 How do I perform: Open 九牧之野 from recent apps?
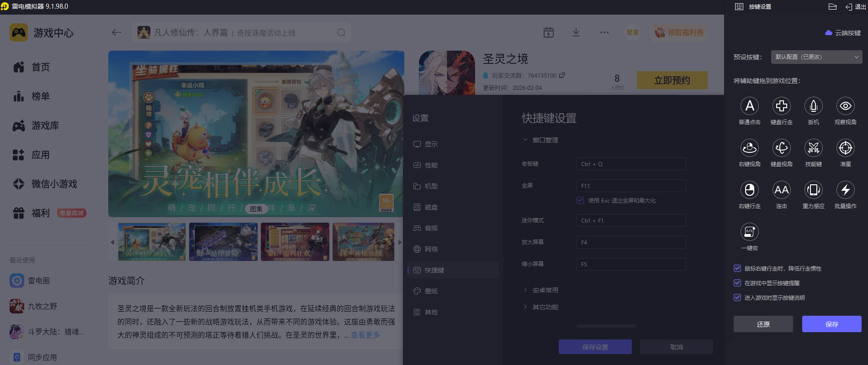33,306
